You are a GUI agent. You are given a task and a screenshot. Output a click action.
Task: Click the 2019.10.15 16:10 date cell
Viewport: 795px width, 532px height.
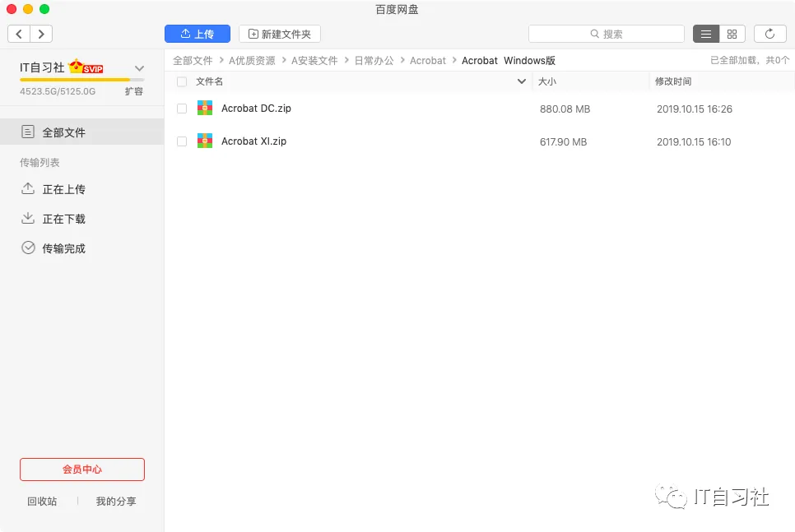tap(694, 142)
